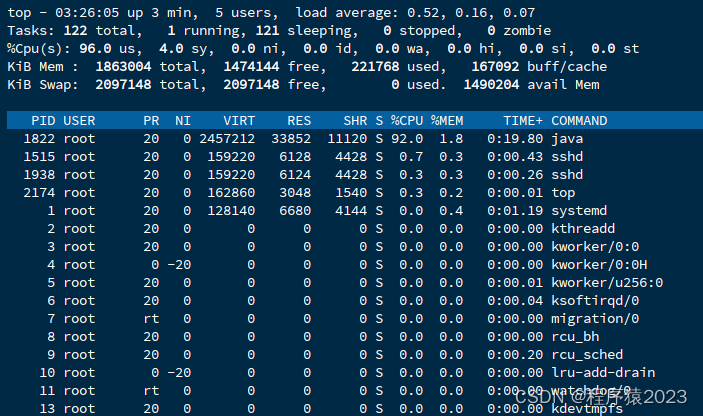703x416 pixels.
Task: Click the 0:19.80 TIME+ value
Action: point(515,139)
